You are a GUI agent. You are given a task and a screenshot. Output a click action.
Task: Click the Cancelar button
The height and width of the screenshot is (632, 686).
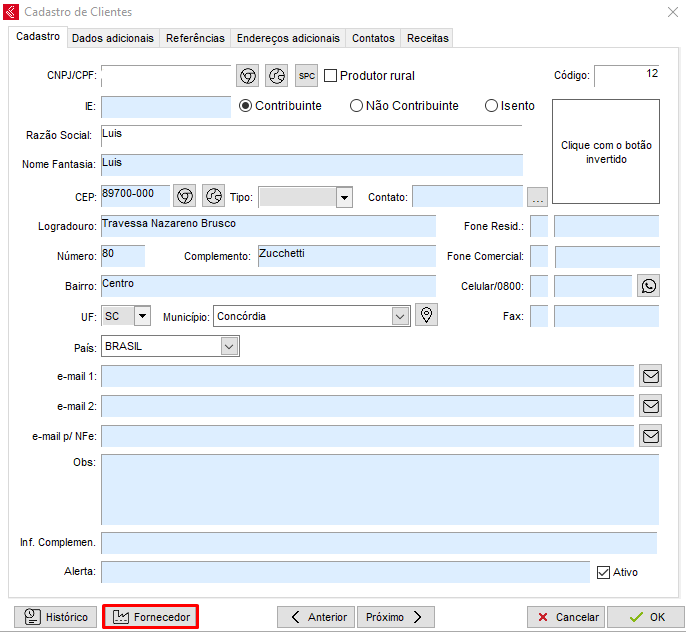pos(566,617)
